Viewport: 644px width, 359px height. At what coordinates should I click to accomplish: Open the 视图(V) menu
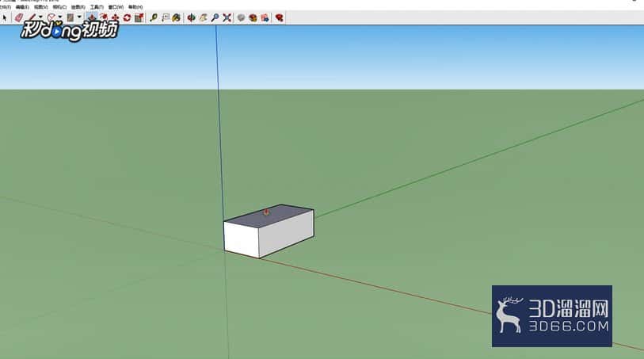tap(41, 7)
